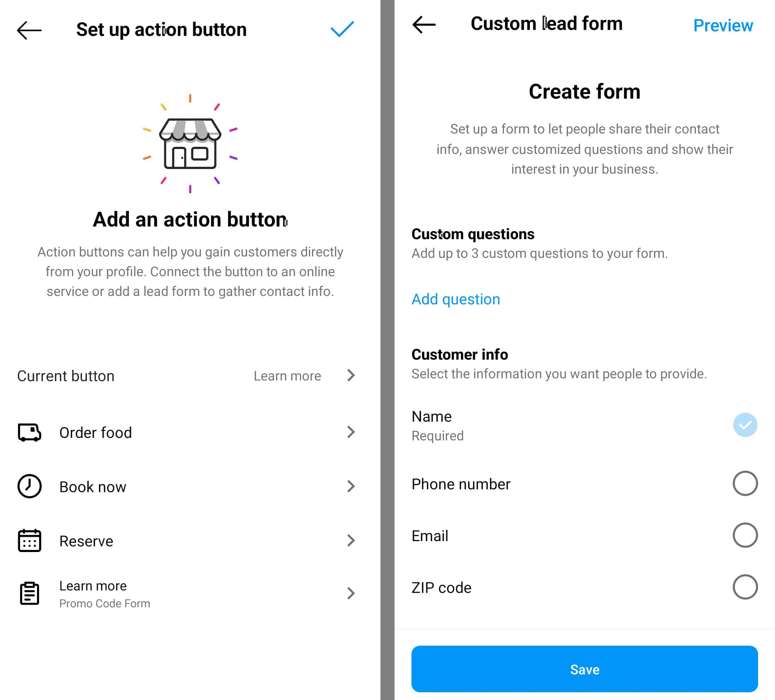
Task: Enable the Email checkbox
Action: tap(743, 535)
